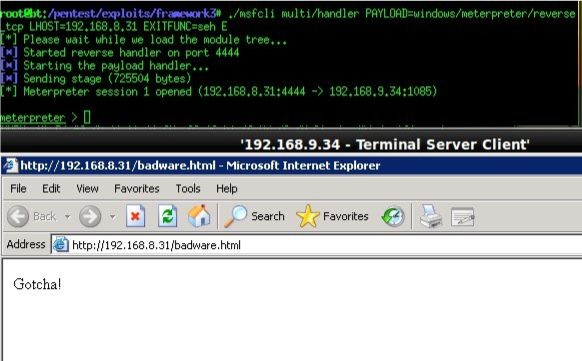
Task: Open the Favorites star button
Action: [332, 216]
